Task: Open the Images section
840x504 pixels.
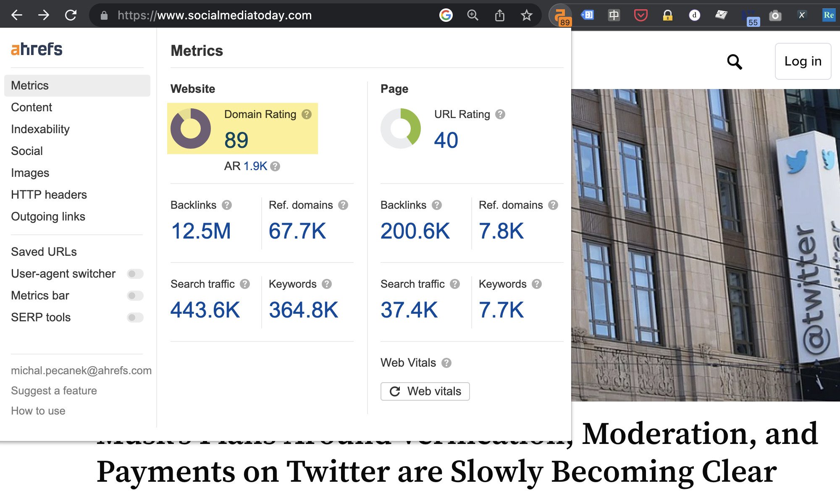Action: point(30,173)
